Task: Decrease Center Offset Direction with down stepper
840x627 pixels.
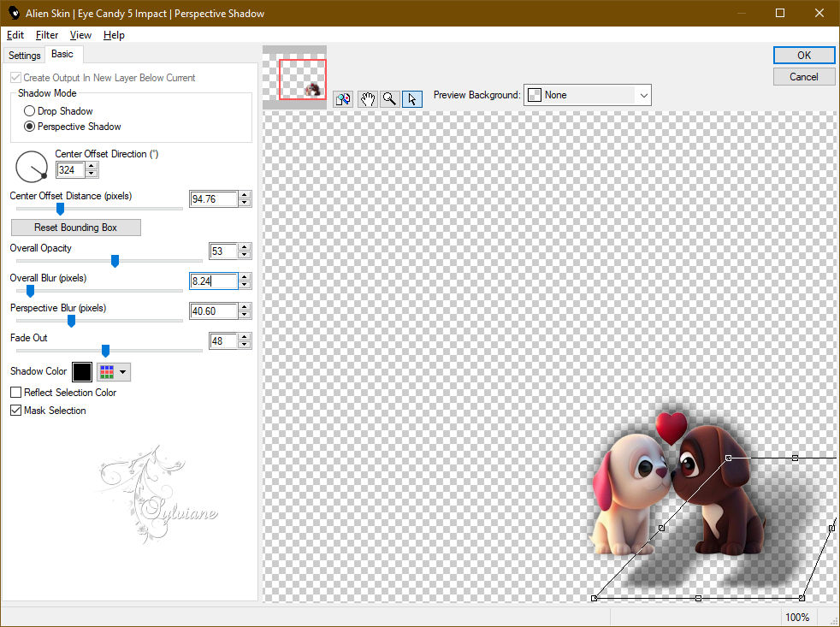Action: click(x=92, y=174)
